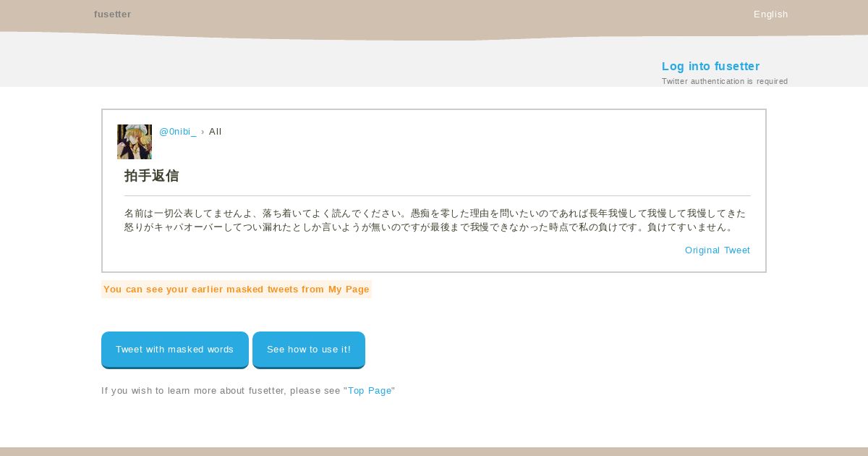The height and width of the screenshot is (456, 868).
Task: Click See how to use it! button
Action: pyautogui.click(x=309, y=350)
